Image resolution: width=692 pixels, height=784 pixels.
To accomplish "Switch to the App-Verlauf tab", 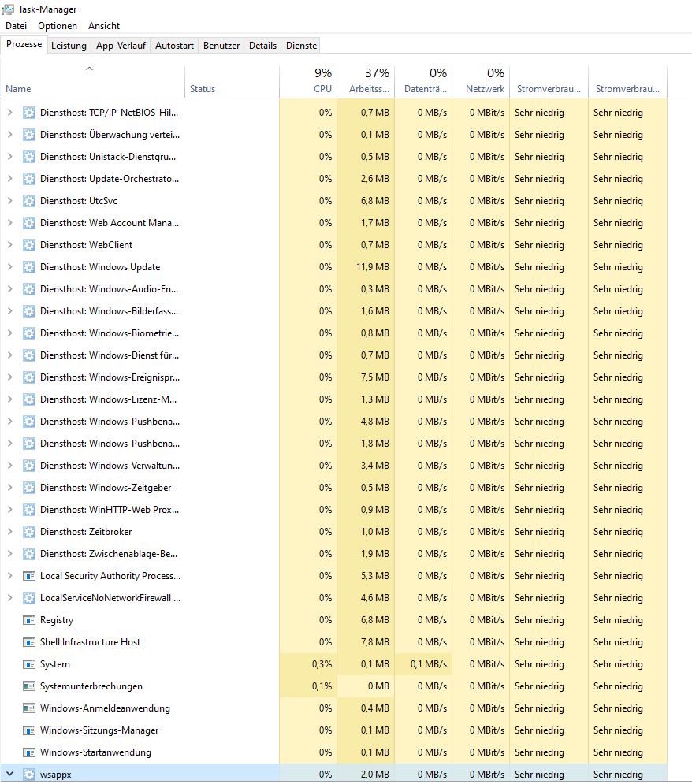I will pyautogui.click(x=121, y=46).
